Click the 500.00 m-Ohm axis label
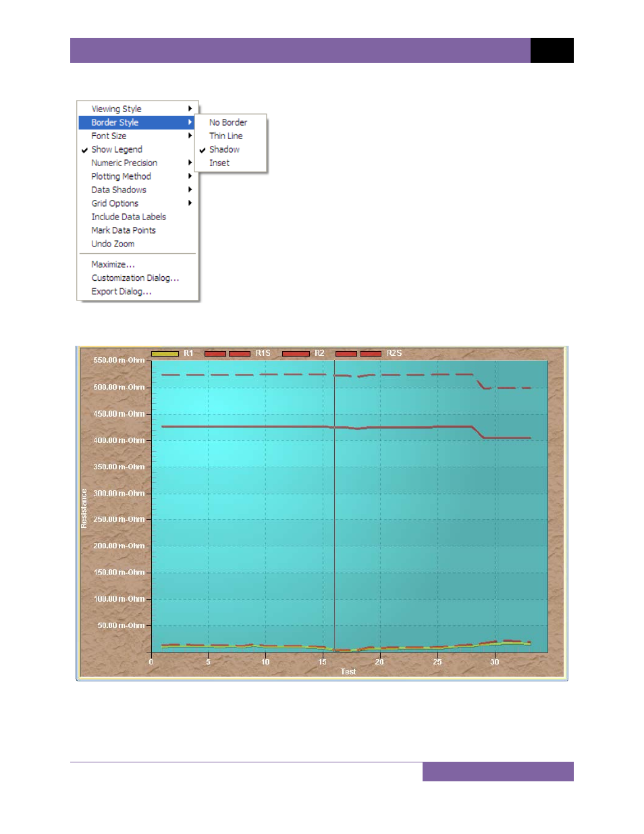This screenshot has width=644, height=834. (x=119, y=388)
